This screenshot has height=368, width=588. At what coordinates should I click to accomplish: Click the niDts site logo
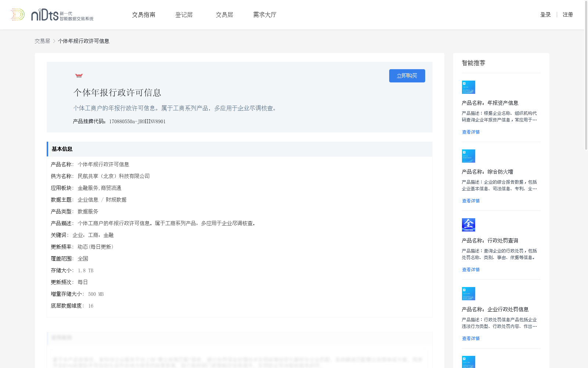point(52,15)
